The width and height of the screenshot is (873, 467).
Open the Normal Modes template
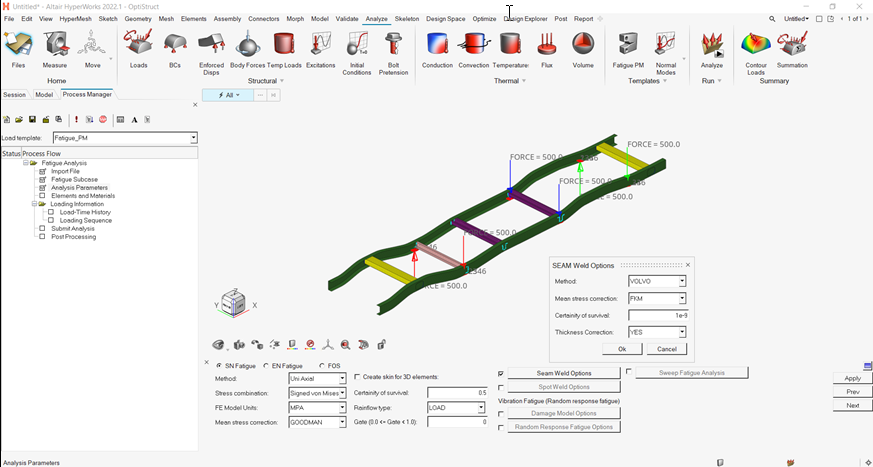pos(666,46)
